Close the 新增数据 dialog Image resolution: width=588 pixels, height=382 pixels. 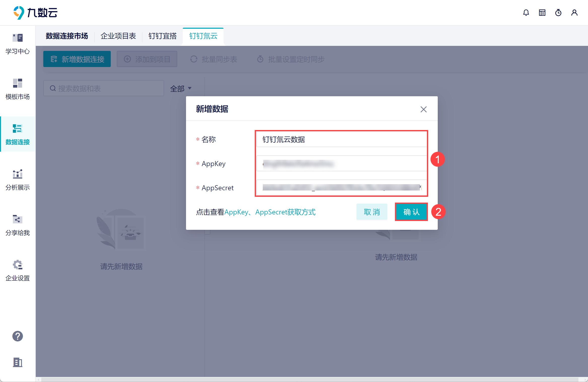(x=424, y=109)
